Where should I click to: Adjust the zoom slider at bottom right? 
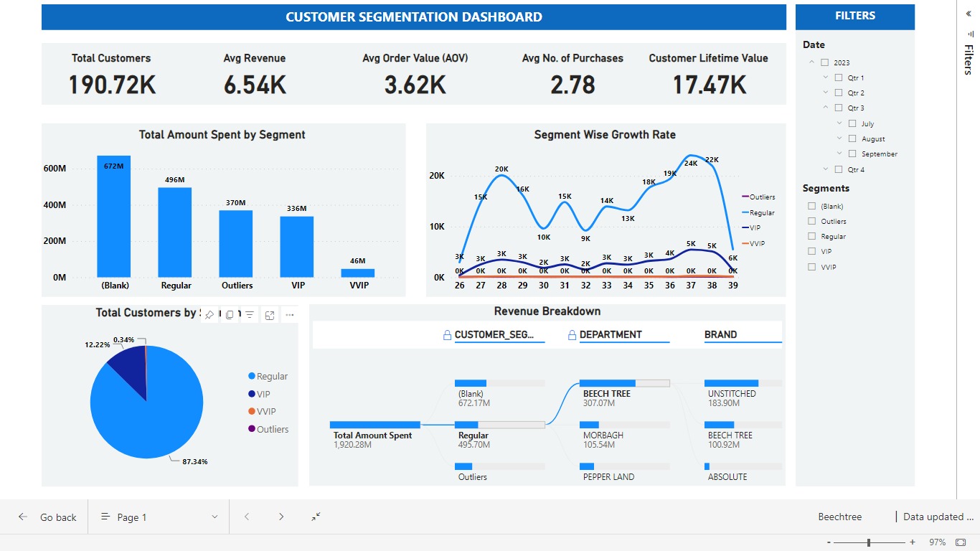click(x=867, y=542)
